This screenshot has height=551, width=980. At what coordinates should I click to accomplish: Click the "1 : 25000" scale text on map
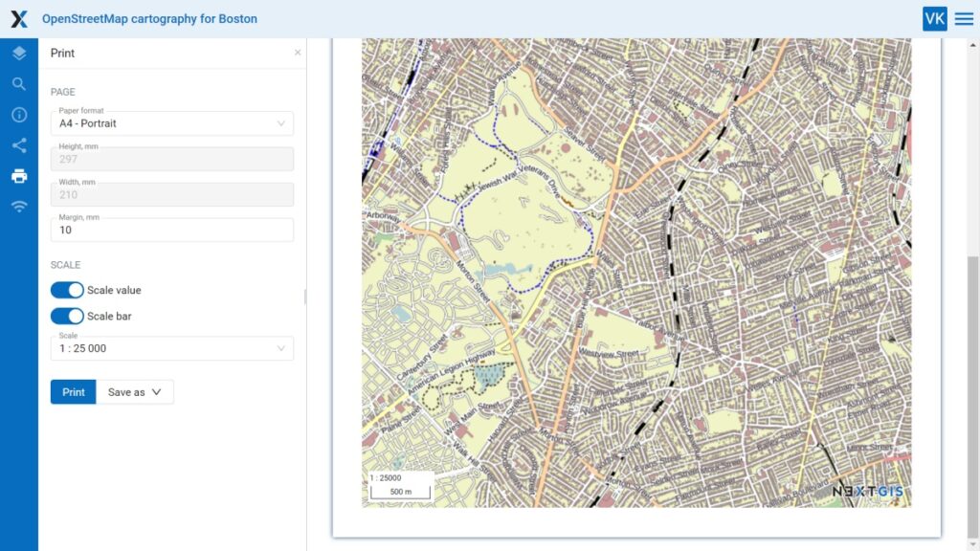tap(386, 478)
